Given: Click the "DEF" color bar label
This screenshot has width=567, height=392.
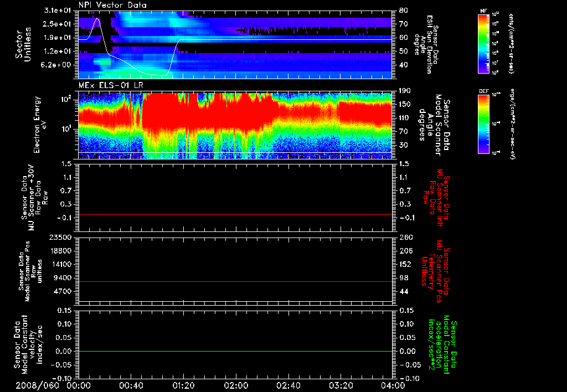Looking at the screenshot, I should 483,91.
